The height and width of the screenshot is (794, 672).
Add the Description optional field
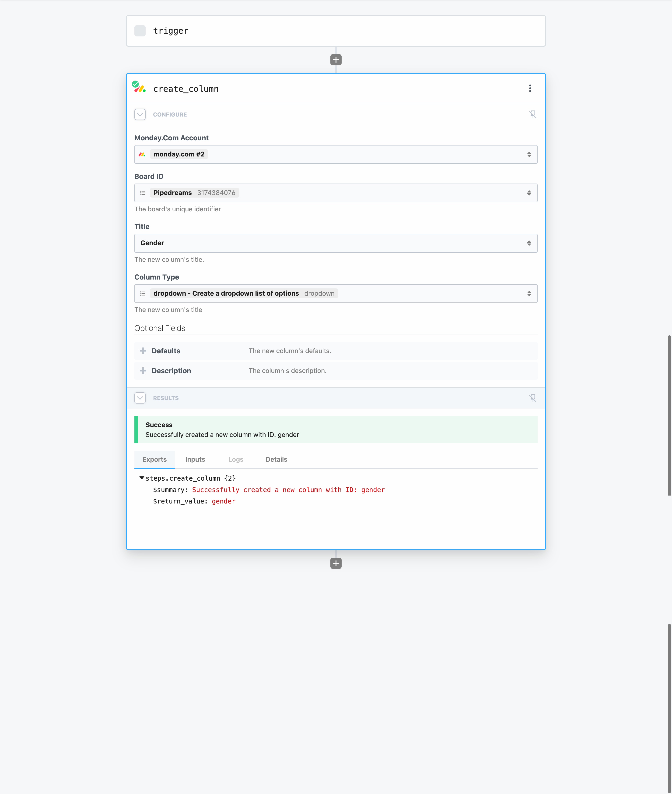coord(143,371)
